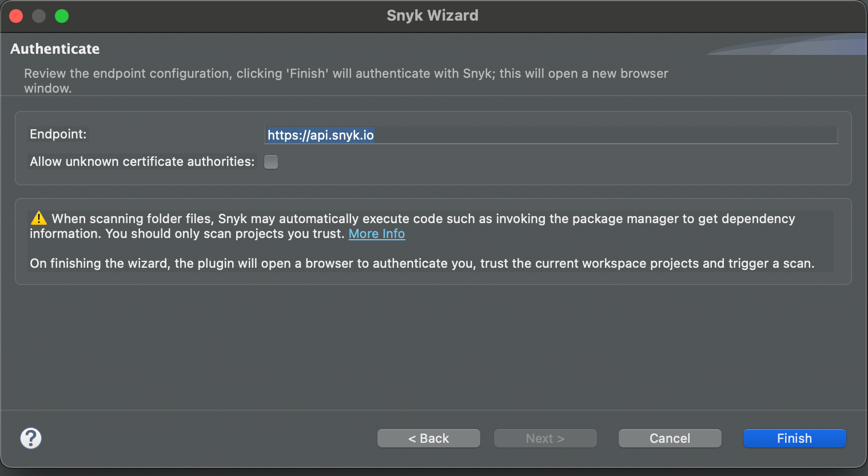This screenshot has width=868, height=476.
Task: Click the Allow unknown certificate authorities label
Action: (142, 161)
